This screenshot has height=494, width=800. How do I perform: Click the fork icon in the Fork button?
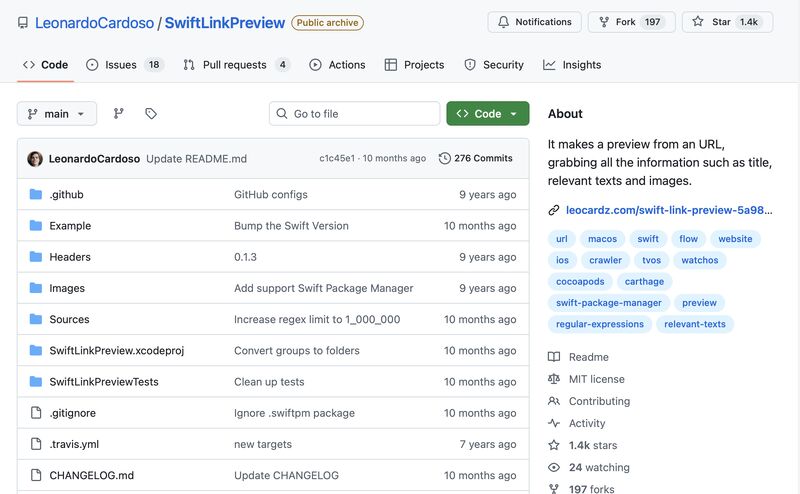coord(604,22)
